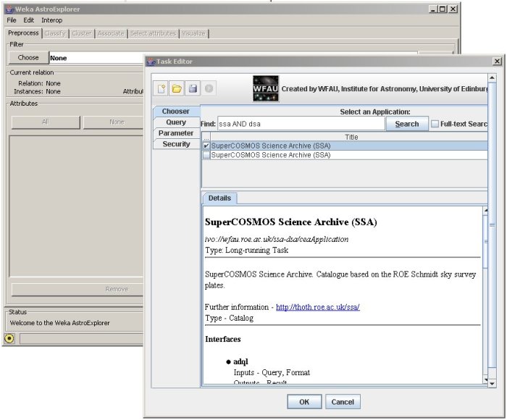Click inside the Find text field
Viewport: 507px width, 420px height.
(300, 124)
